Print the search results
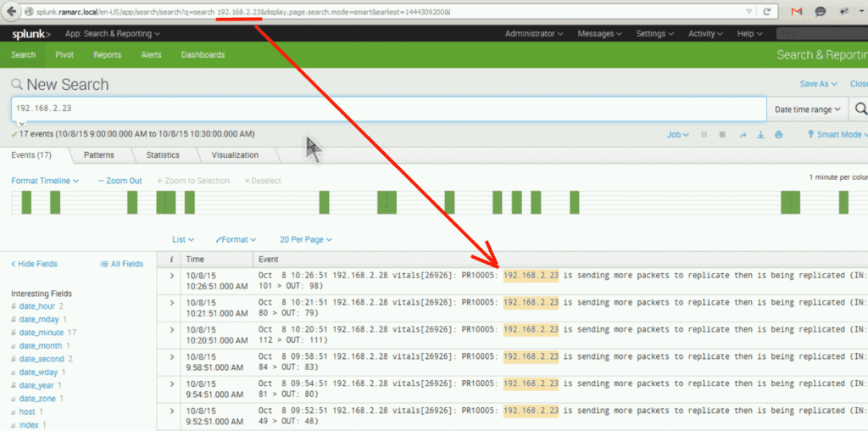This screenshot has width=868, height=431. click(779, 135)
